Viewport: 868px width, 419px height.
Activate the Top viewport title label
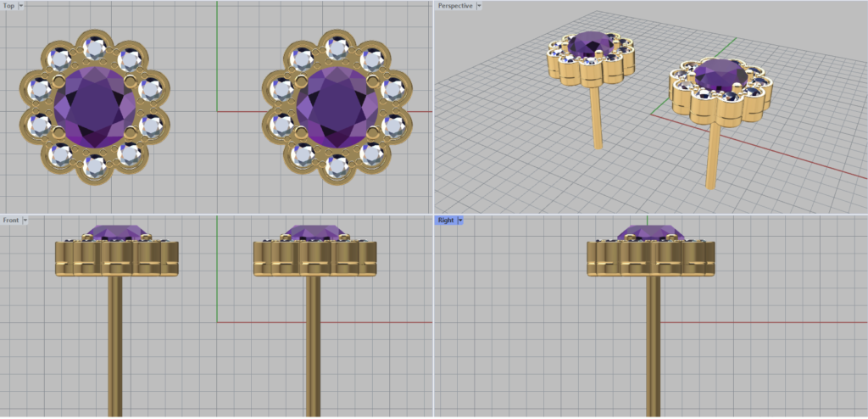(8, 6)
